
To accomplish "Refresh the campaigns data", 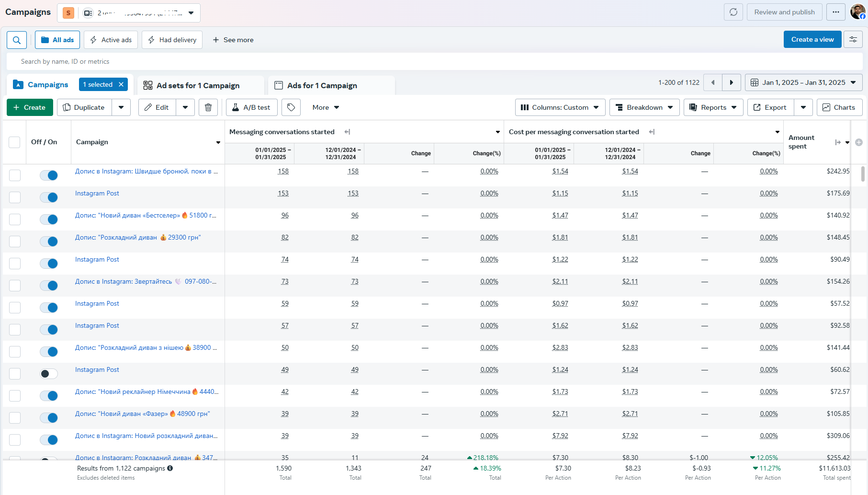I will pos(733,12).
